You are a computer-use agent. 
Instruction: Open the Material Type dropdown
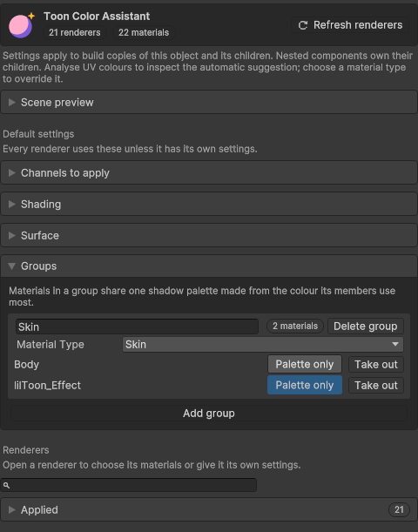(x=263, y=345)
